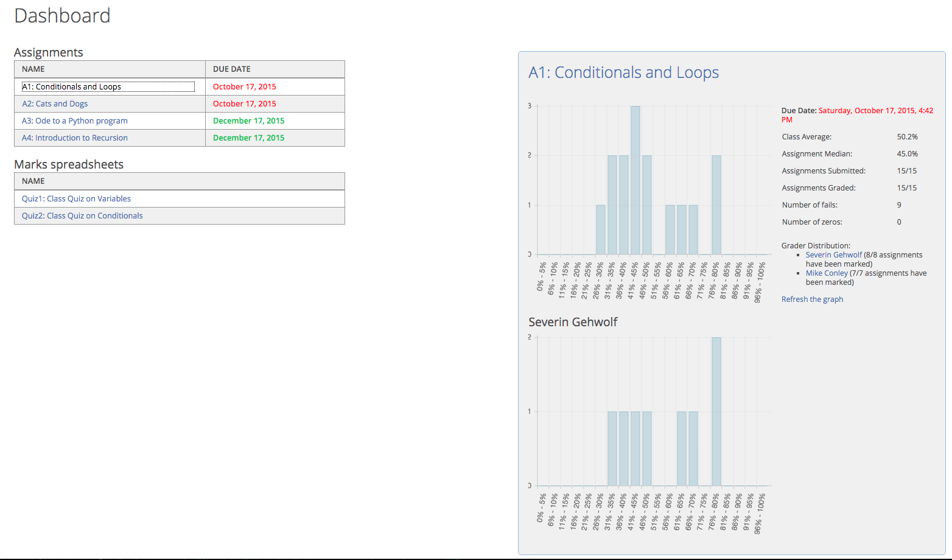Click the Number of fails value 9
The image size is (952, 560).
tap(899, 205)
